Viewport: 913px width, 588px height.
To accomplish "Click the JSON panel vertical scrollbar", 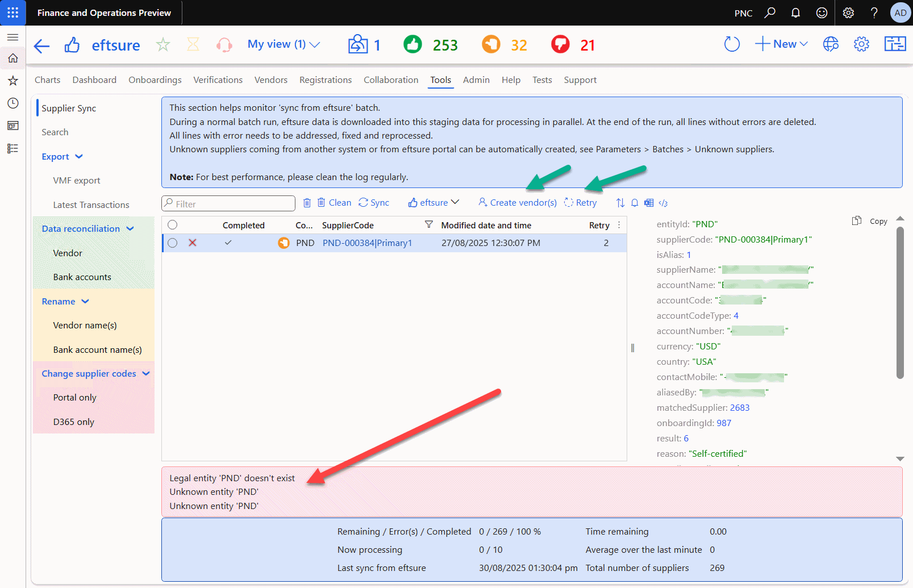I will pyautogui.click(x=900, y=302).
